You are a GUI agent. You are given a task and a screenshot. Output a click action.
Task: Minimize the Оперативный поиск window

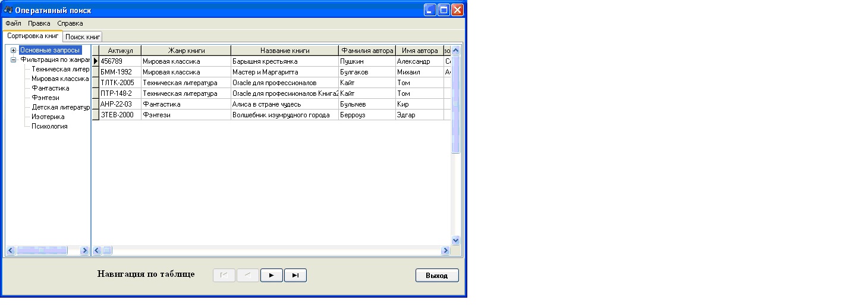click(430, 10)
